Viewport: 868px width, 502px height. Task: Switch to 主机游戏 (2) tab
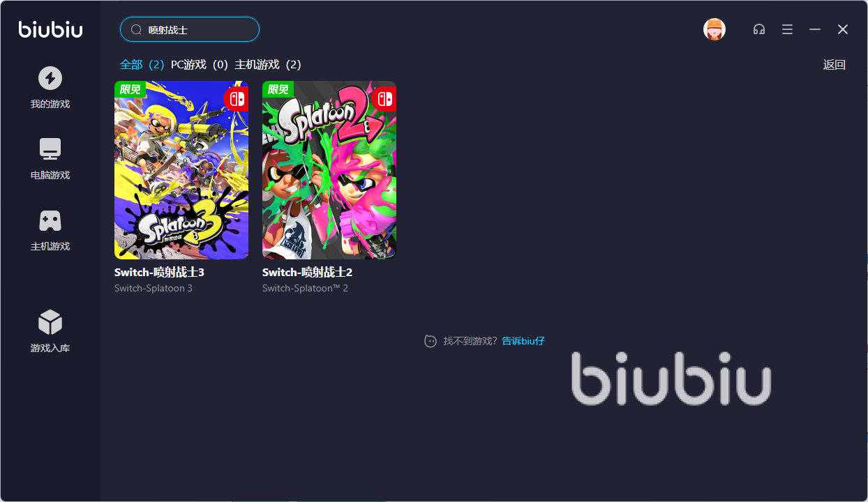pos(268,64)
